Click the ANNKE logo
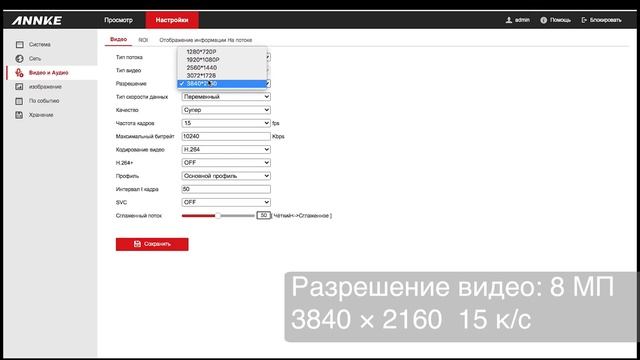 pos(37,20)
